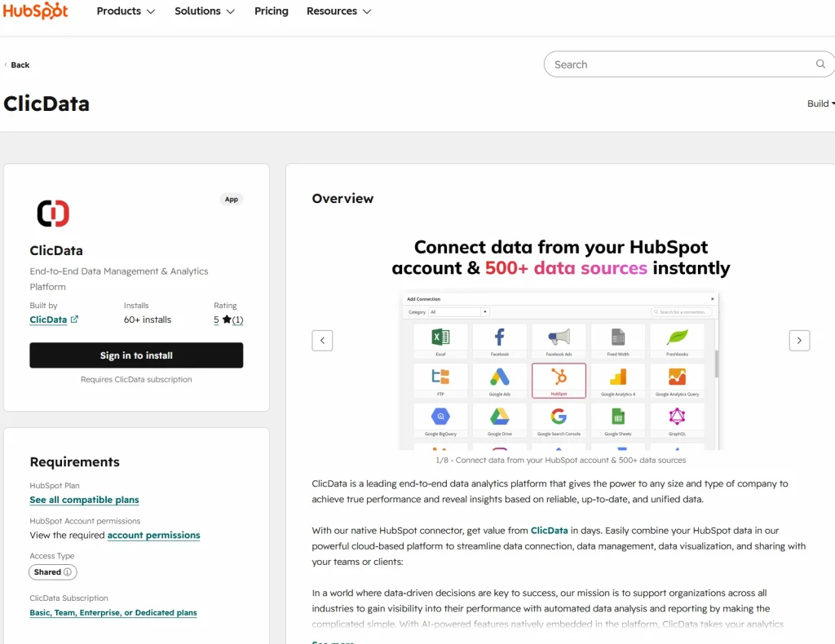Click the search for a connection field
This screenshot has width=835, height=644.
coord(682,312)
